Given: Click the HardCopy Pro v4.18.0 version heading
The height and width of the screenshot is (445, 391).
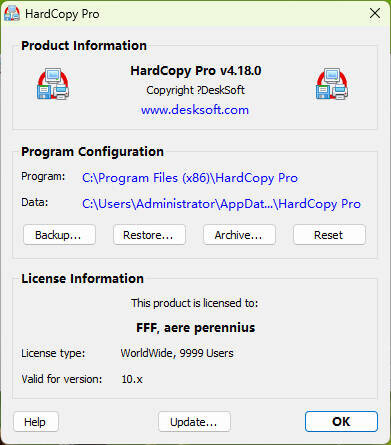Looking at the screenshot, I should [x=196, y=71].
